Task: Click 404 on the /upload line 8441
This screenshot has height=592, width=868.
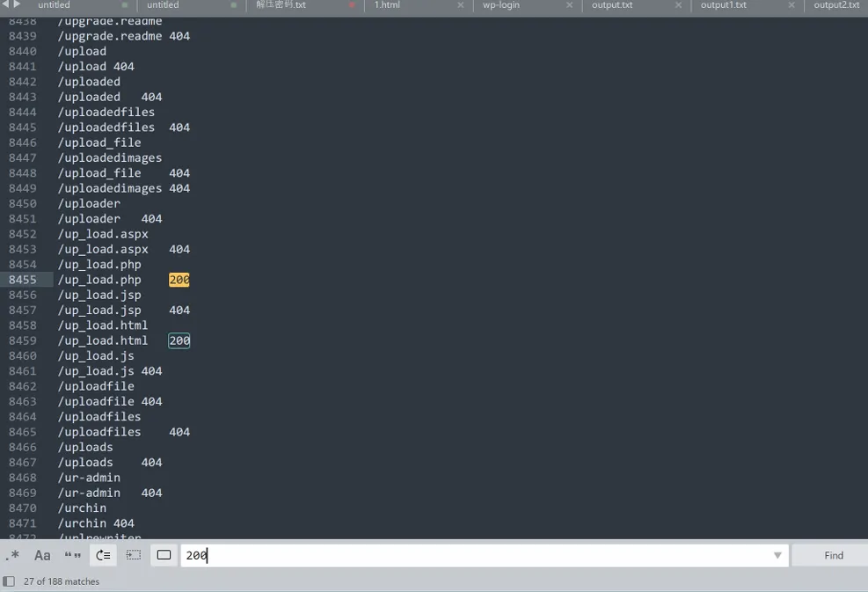Action: point(124,67)
